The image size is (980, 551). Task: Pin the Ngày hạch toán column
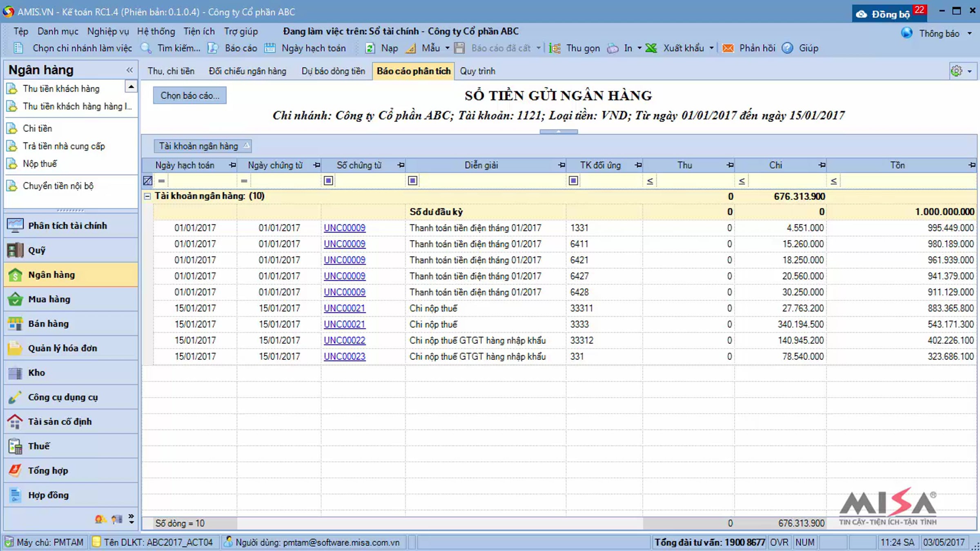click(232, 165)
